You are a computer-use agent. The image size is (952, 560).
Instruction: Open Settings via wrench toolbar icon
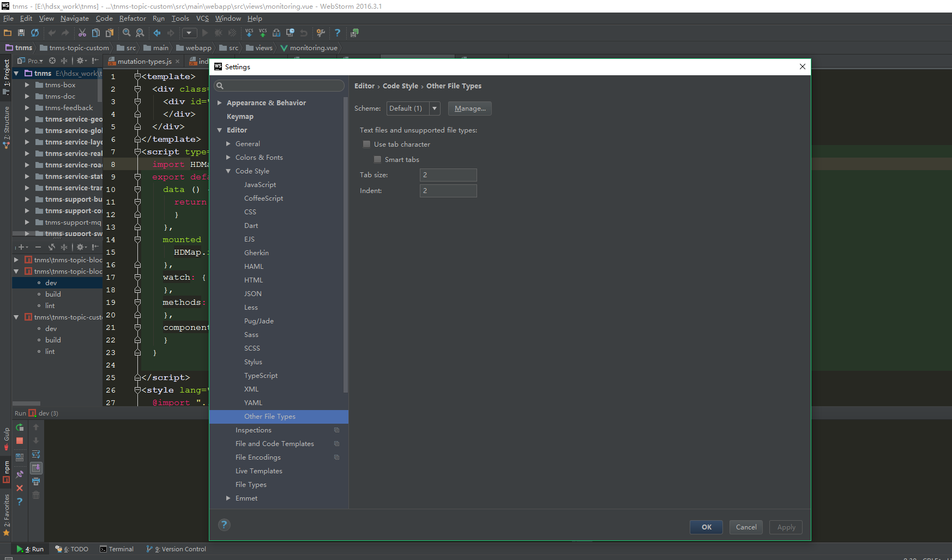(321, 33)
